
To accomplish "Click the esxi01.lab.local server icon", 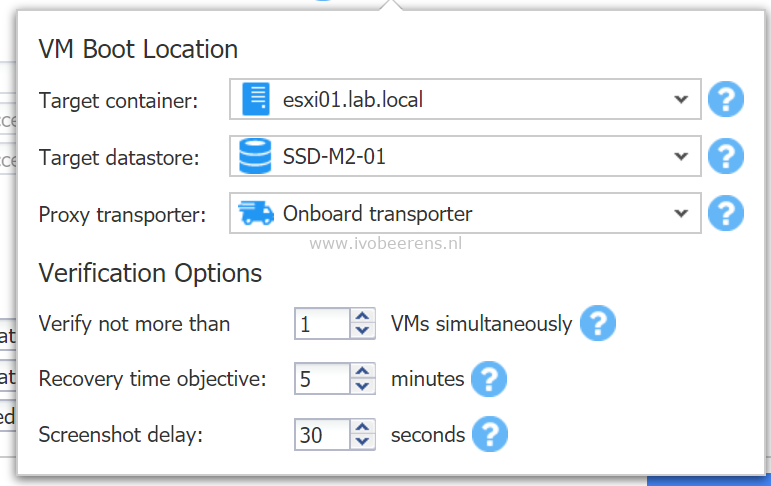I will pyautogui.click(x=256, y=99).
